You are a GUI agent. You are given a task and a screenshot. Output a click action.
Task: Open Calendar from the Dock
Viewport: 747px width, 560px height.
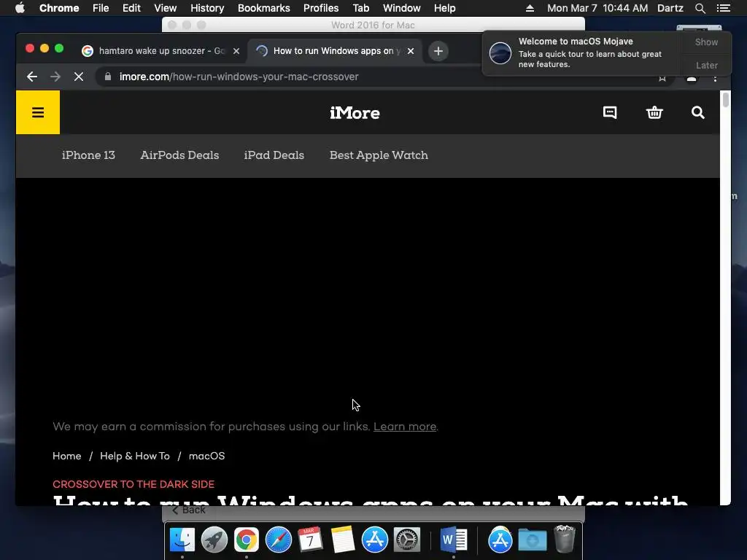[310, 540]
